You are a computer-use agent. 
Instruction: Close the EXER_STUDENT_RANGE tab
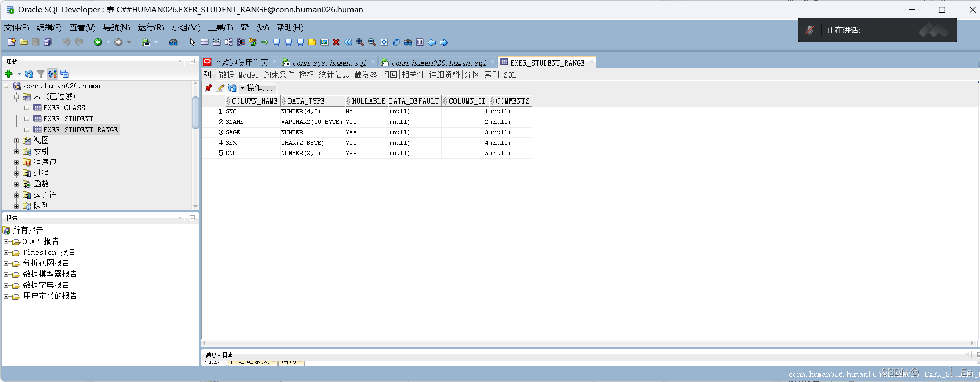[x=592, y=62]
